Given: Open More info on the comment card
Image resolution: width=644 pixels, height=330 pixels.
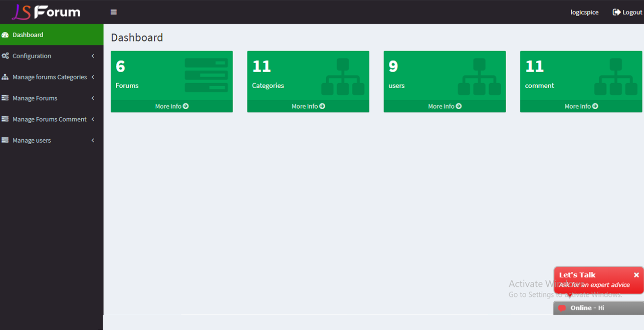Looking at the screenshot, I should pos(581,106).
